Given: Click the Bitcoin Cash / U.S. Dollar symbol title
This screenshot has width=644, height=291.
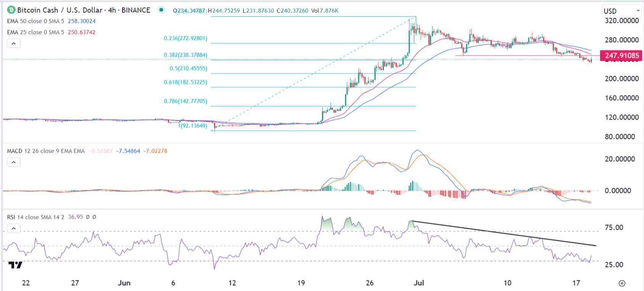Looking at the screenshot, I should 84,10.
